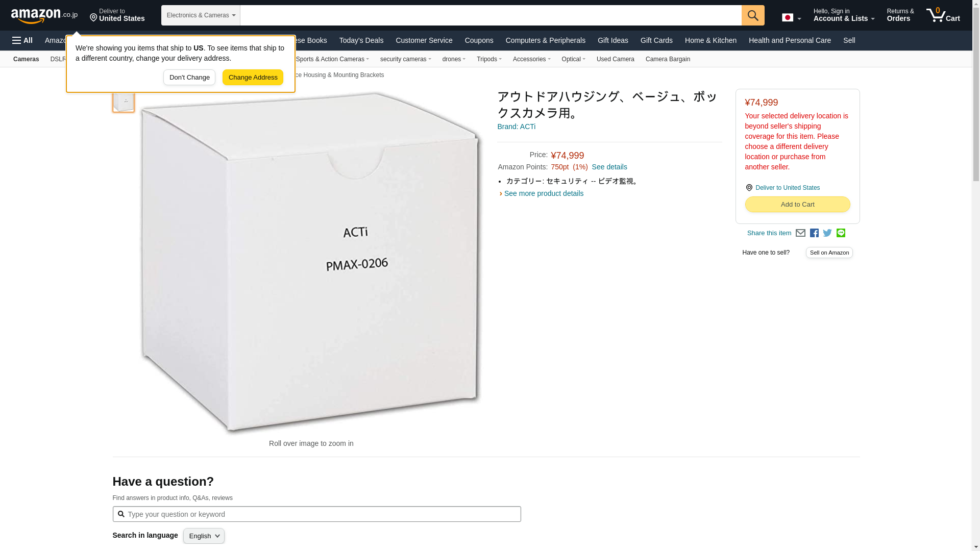Go to the Gift Cards menu item
This screenshot has width=980, height=551.
pyautogui.click(x=656, y=40)
